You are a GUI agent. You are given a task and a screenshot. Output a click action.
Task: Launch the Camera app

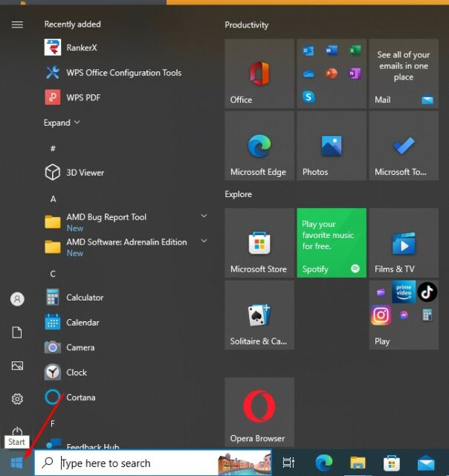point(126,347)
